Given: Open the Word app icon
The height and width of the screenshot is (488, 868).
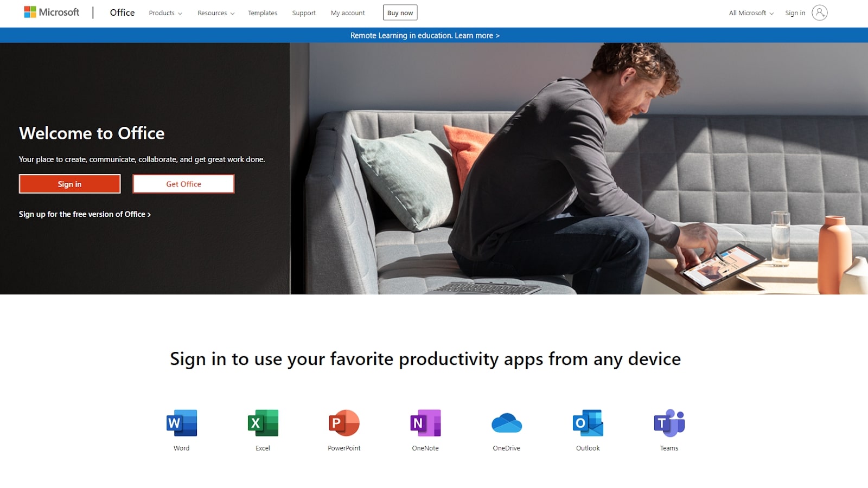Looking at the screenshot, I should [x=182, y=423].
